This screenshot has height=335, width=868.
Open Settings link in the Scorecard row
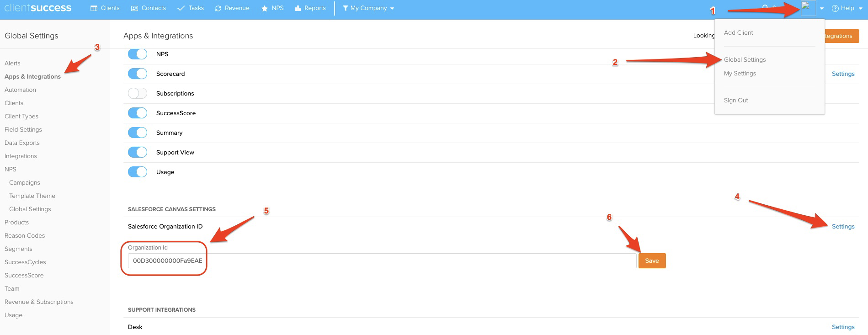[843, 74]
